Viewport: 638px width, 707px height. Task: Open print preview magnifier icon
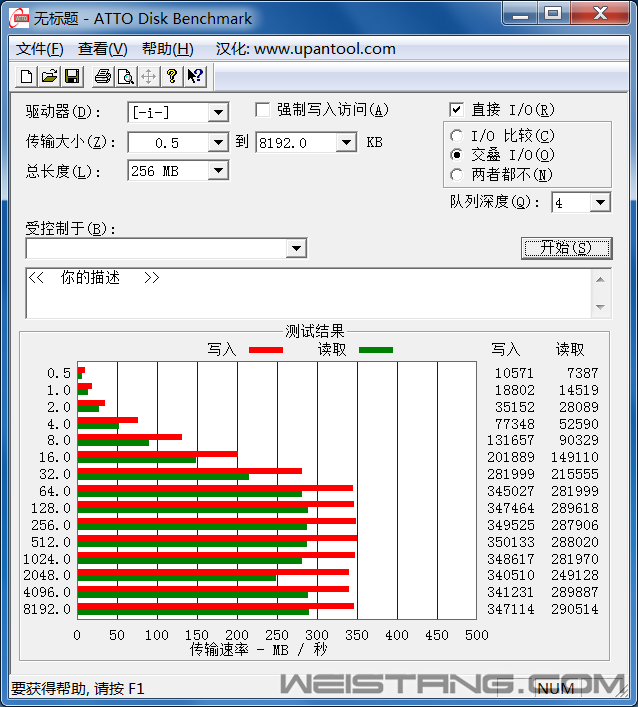click(x=126, y=77)
